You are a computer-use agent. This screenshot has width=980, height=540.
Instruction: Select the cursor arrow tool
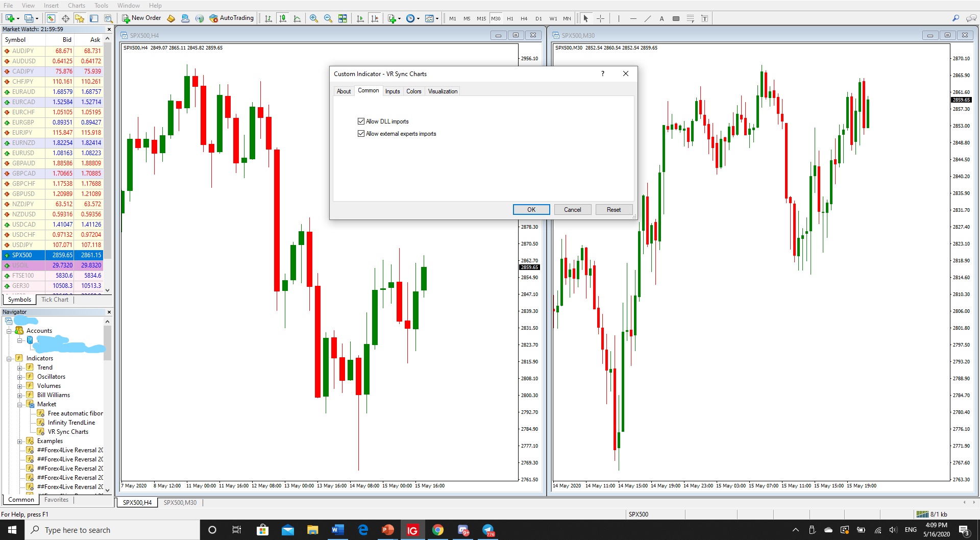[586, 18]
